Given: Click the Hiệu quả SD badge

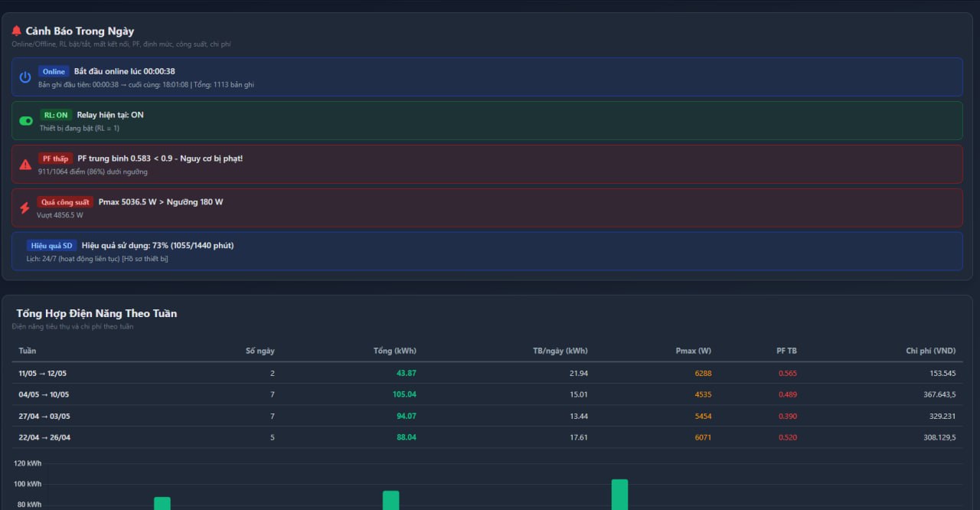Looking at the screenshot, I should pos(52,246).
